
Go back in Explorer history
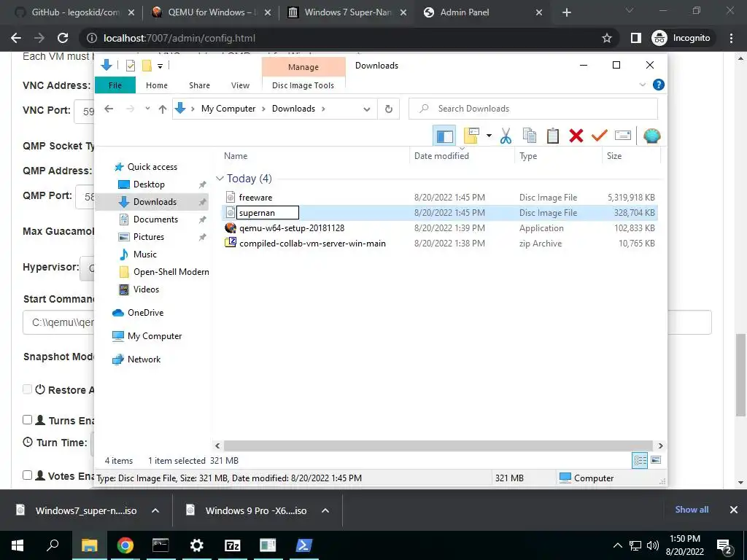click(109, 109)
